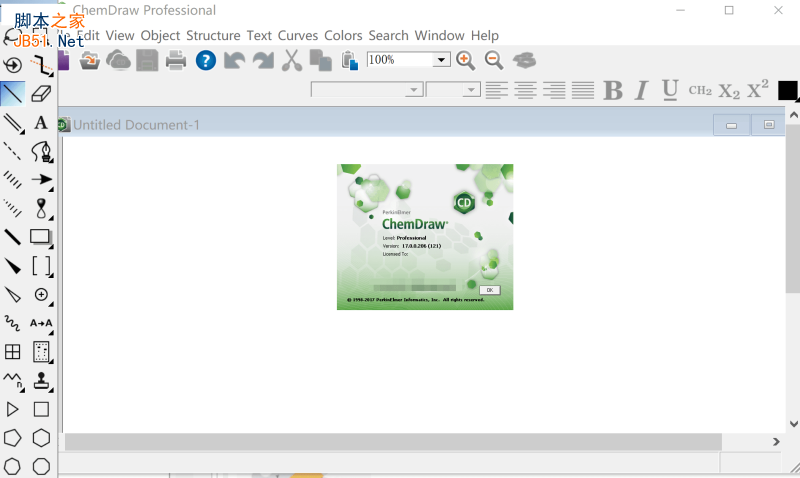Select the Hashed Bond tool
The image size is (800, 478).
pos(12,180)
